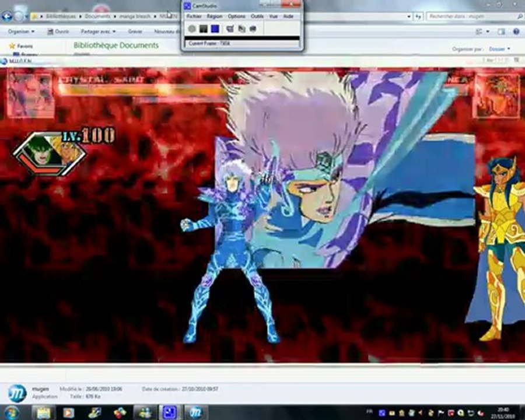Viewport: 525px width, 420px height.
Task: Go forward in the Explorer window
Action: click(19, 16)
